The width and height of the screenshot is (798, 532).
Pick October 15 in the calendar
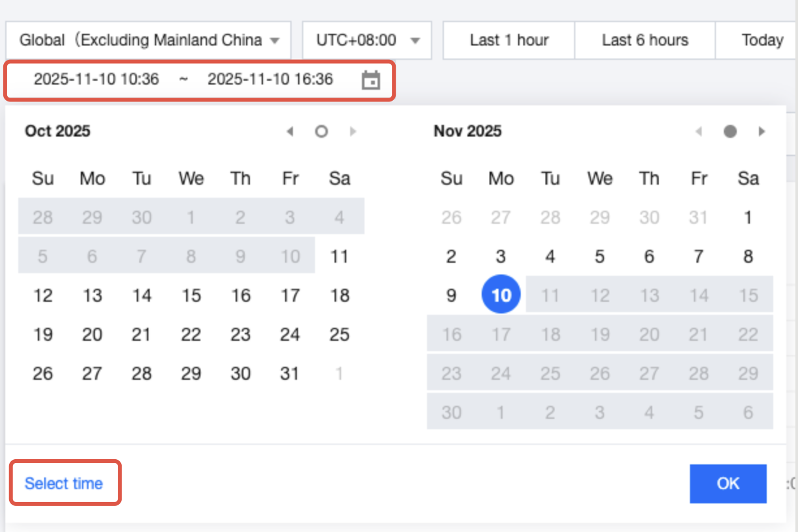pos(191,295)
